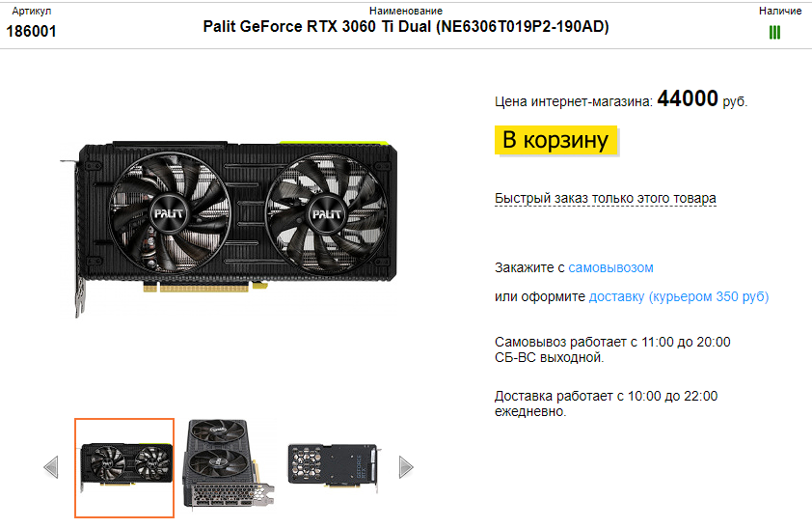Click the 44000 price value
This screenshot has height=528, width=812.
click(x=688, y=98)
